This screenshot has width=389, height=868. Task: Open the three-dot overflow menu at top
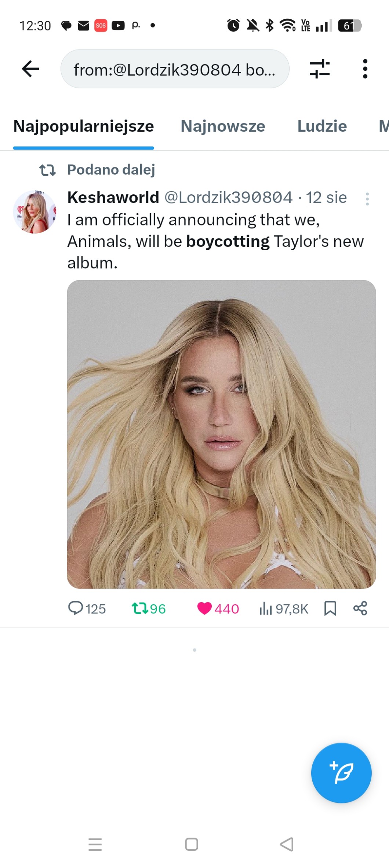click(x=365, y=69)
